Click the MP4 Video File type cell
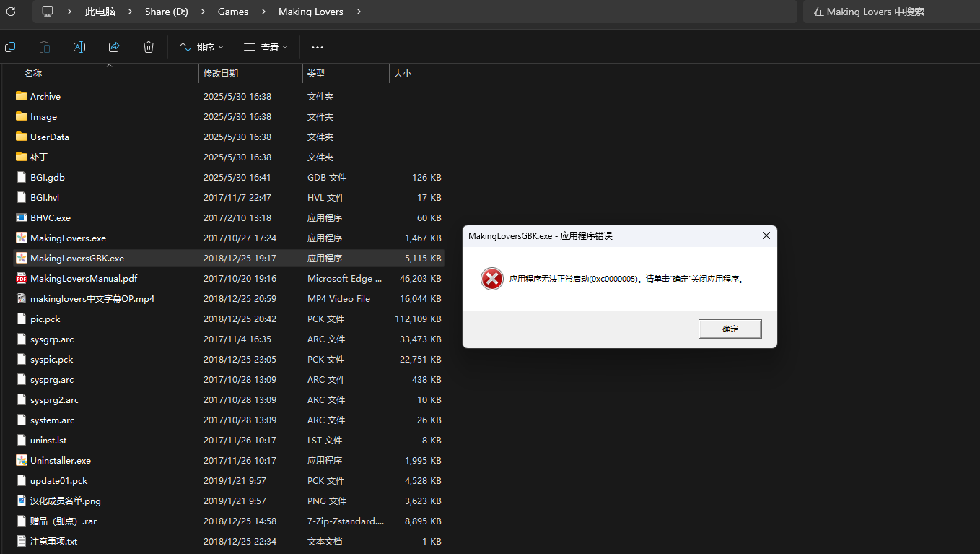 pyautogui.click(x=338, y=298)
